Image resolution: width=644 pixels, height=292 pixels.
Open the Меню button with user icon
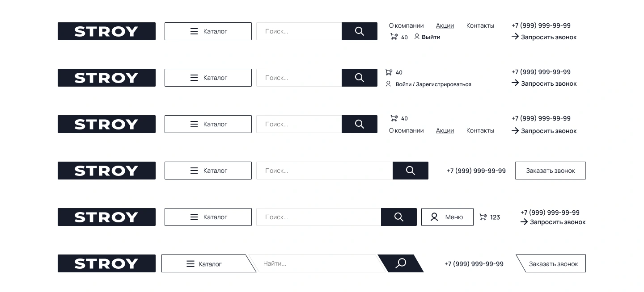point(447,217)
